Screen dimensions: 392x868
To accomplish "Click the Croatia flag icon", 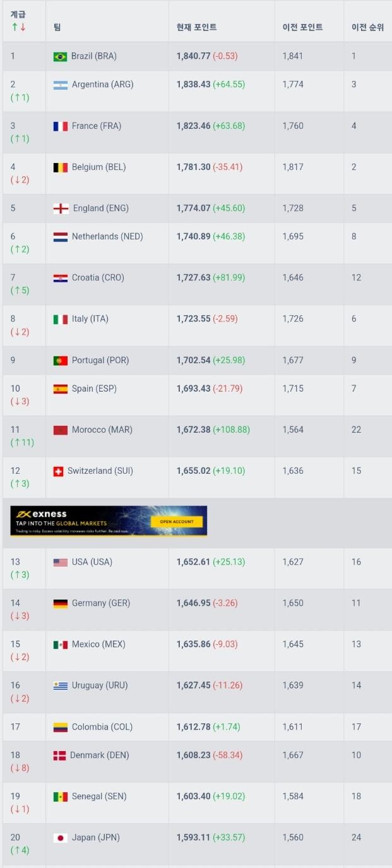I will (x=60, y=278).
